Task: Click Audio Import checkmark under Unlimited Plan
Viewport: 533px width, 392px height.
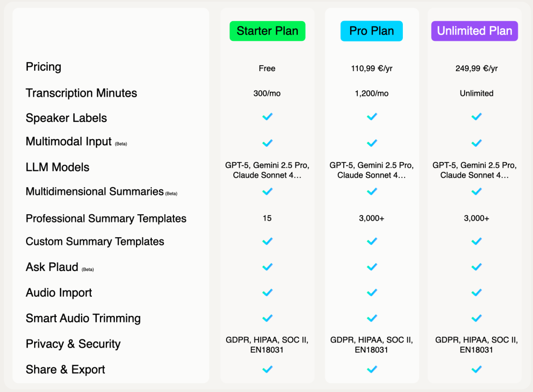Action: pyautogui.click(x=476, y=292)
